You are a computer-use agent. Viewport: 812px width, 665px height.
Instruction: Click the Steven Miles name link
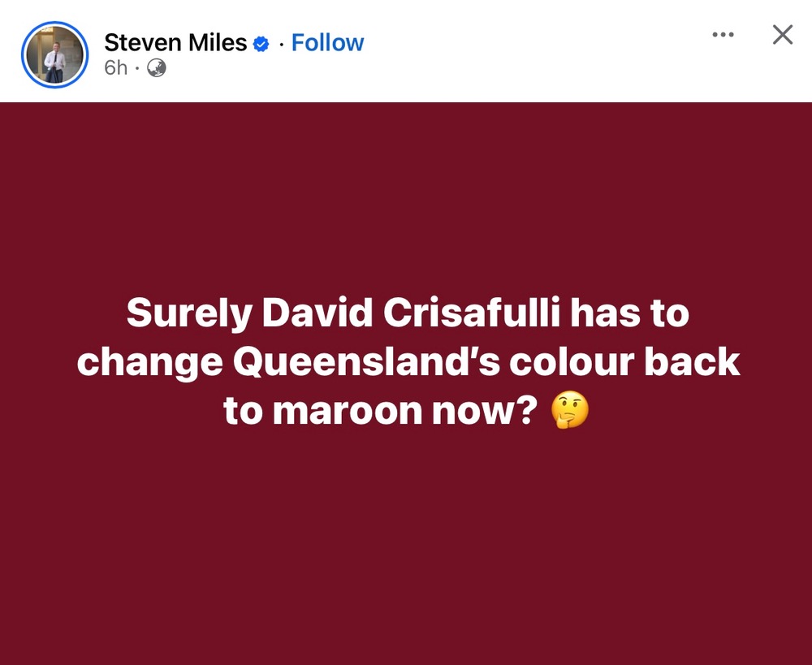175,43
